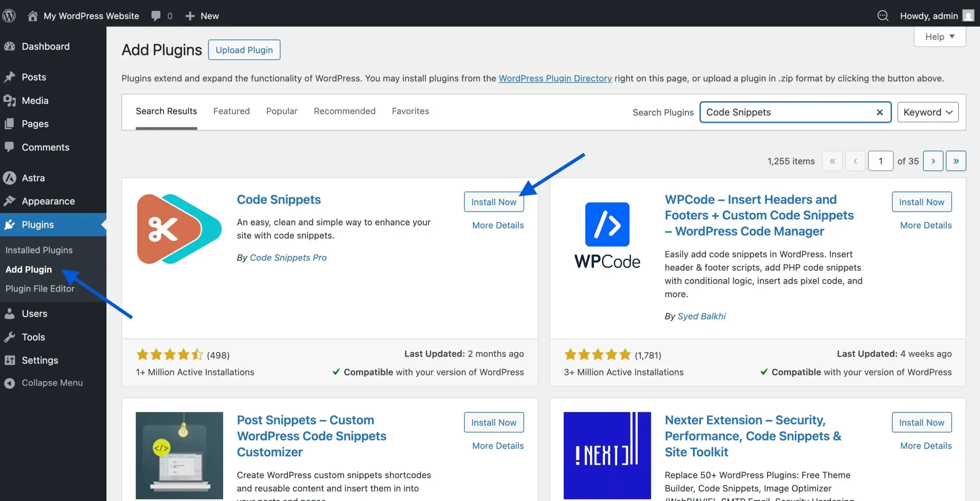Screen dimensions: 980x501
Task: Click the Post Snippets plugin thumbnail
Action: 179,455
